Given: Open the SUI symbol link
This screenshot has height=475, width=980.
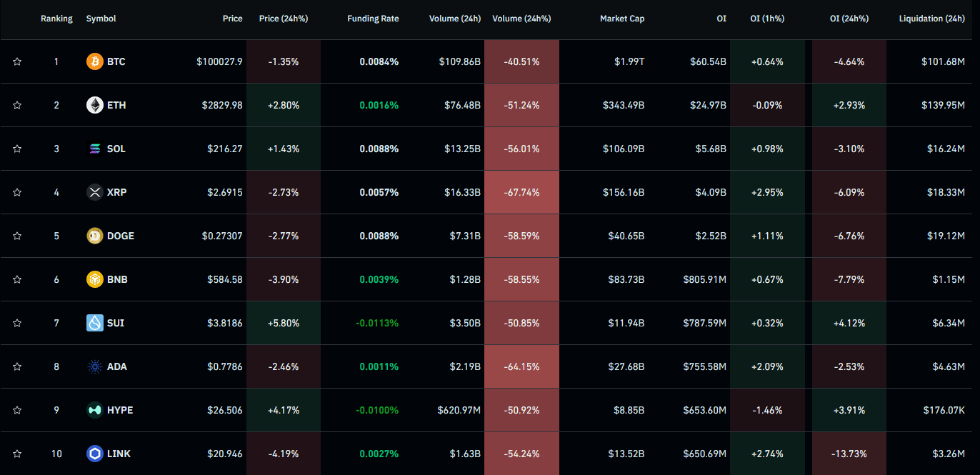Looking at the screenshot, I should pos(116,324).
